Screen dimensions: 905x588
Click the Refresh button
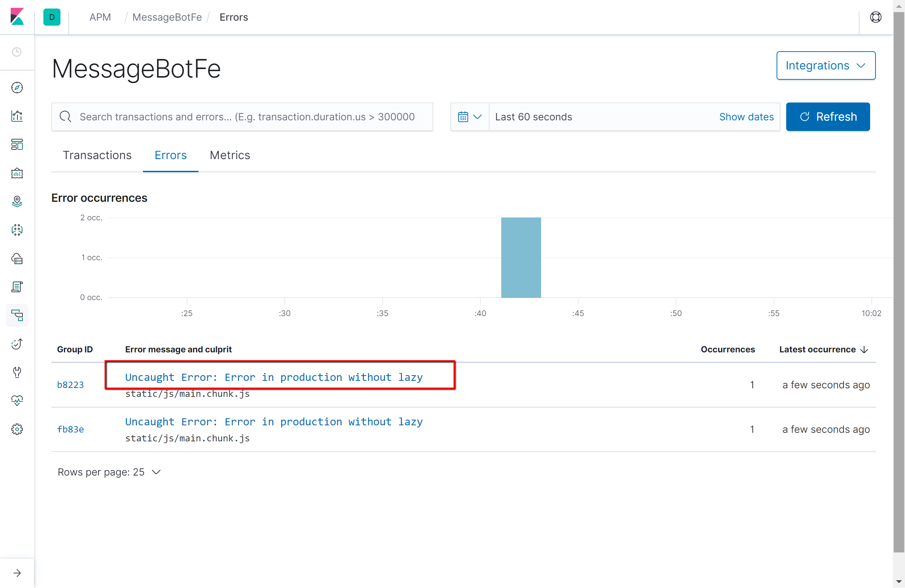click(828, 116)
